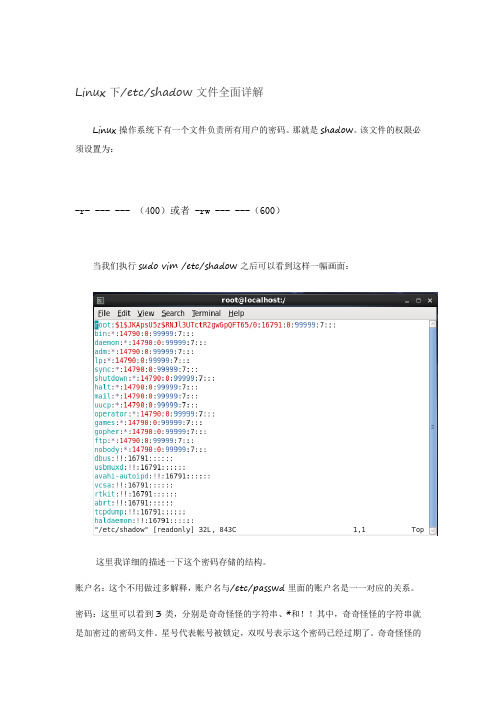Click the sync account line
Viewport: 496px width, 702px height.
point(146,369)
